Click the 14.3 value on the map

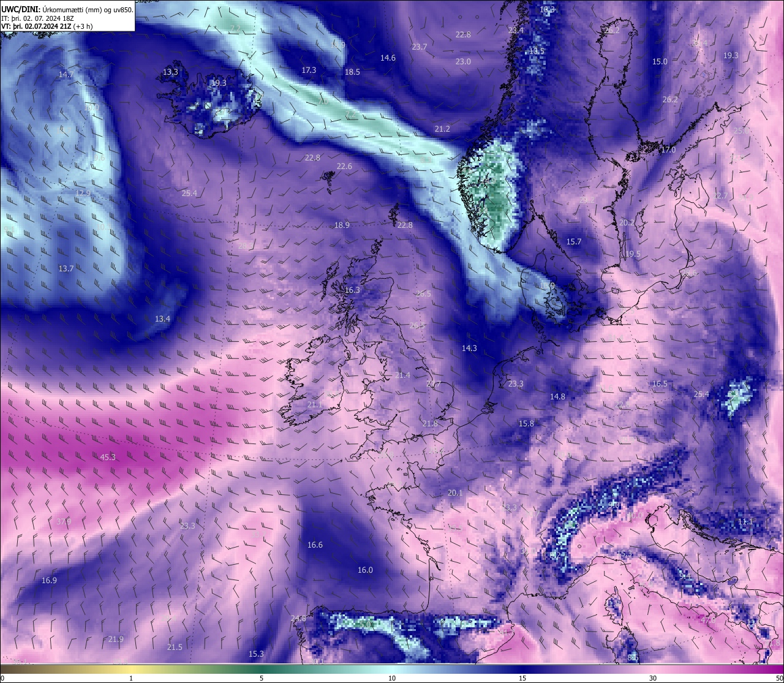[469, 348]
